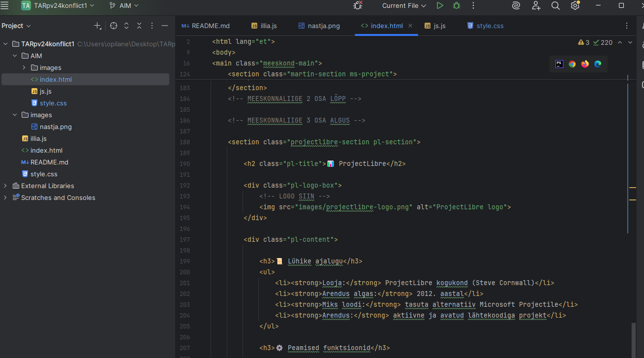Click the Debug bug icon

[x=457, y=6]
